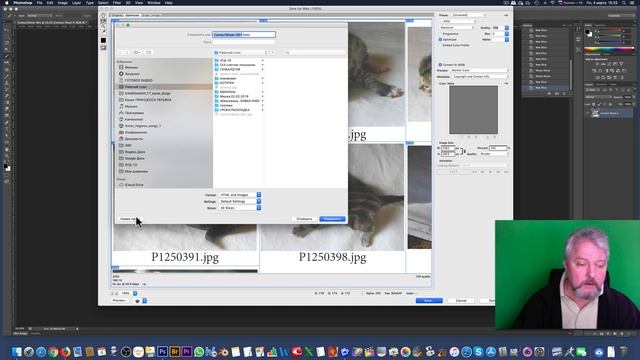Open the Maximum compression quality dropdown

point(456,27)
